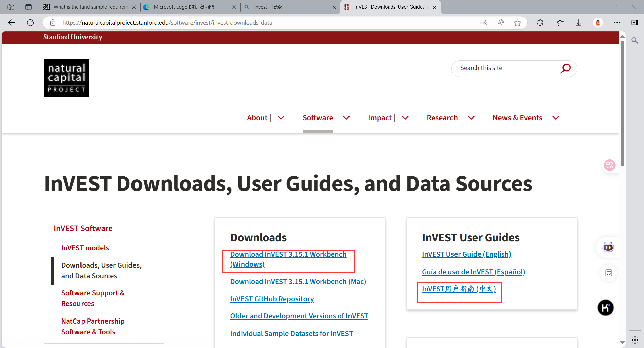The width and height of the screenshot is (644, 348).
Task: Expand the News & Events chevron
Action: pyautogui.click(x=556, y=118)
